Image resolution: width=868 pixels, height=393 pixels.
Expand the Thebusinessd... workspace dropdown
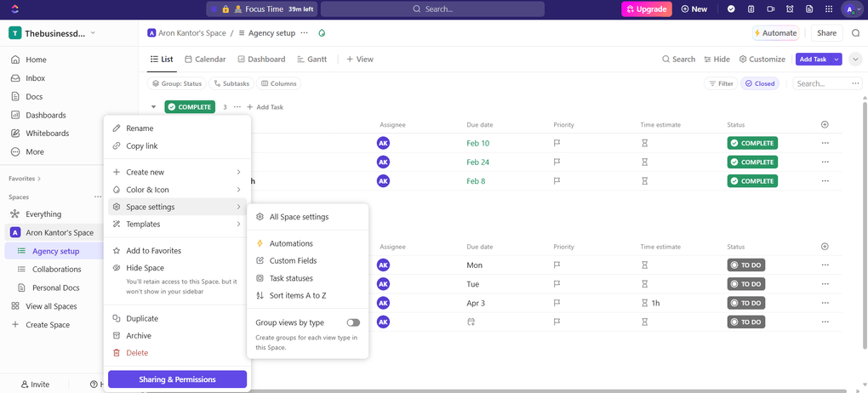93,32
